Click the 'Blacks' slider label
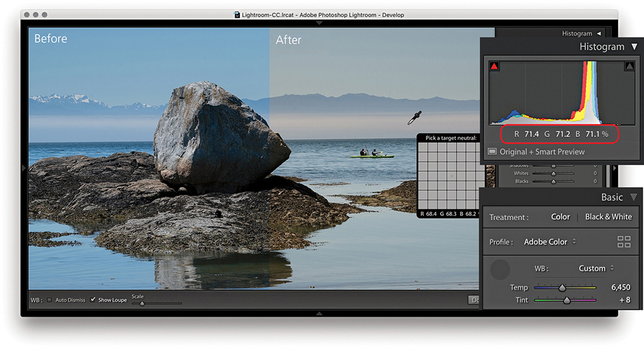644x348 pixels. [x=522, y=181]
